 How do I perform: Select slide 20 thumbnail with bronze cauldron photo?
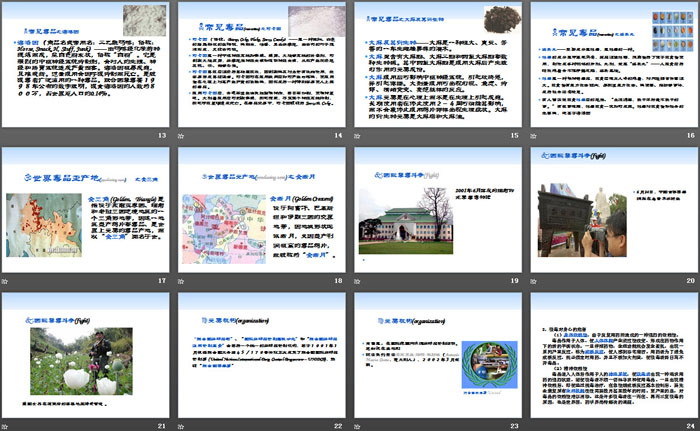pyautogui.click(x=614, y=210)
